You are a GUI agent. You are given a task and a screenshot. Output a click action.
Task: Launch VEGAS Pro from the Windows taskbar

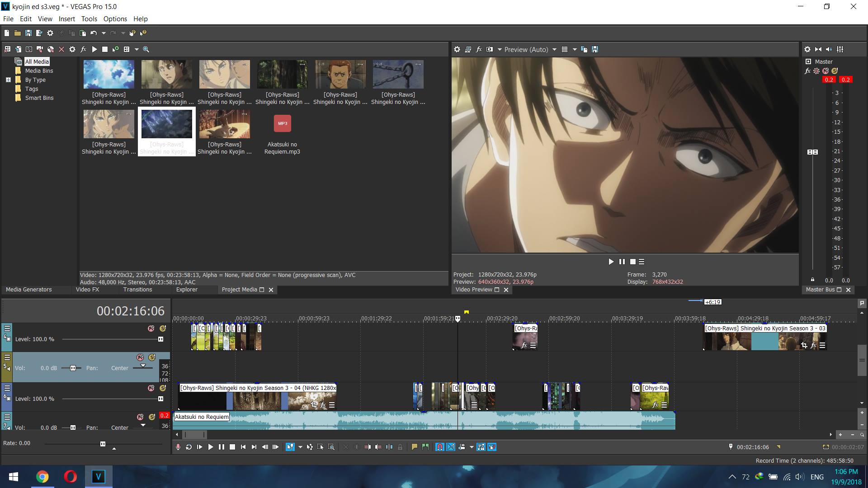(98, 477)
